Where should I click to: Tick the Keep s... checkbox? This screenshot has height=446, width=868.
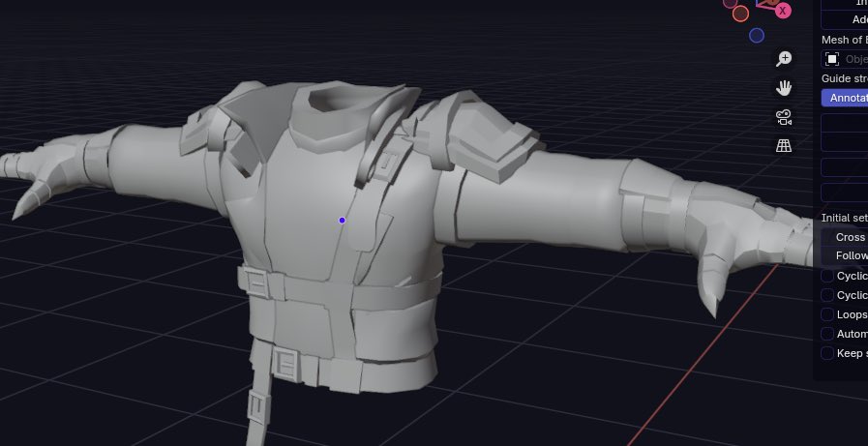[827, 353]
